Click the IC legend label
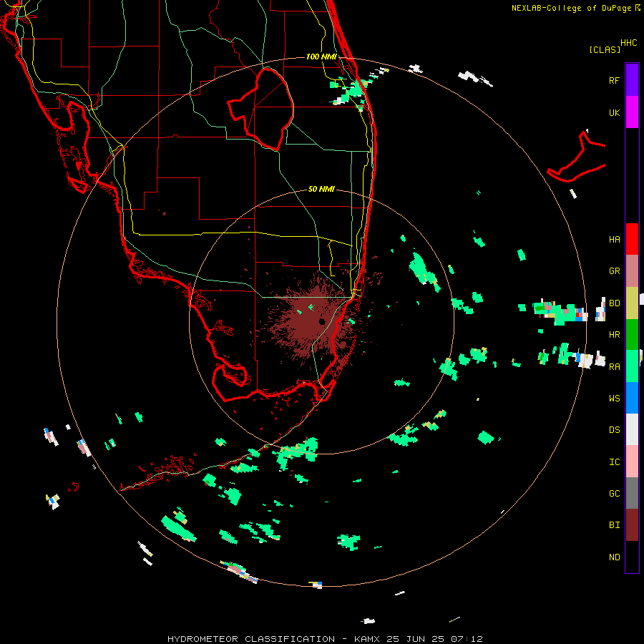 pyautogui.click(x=614, y=462)
